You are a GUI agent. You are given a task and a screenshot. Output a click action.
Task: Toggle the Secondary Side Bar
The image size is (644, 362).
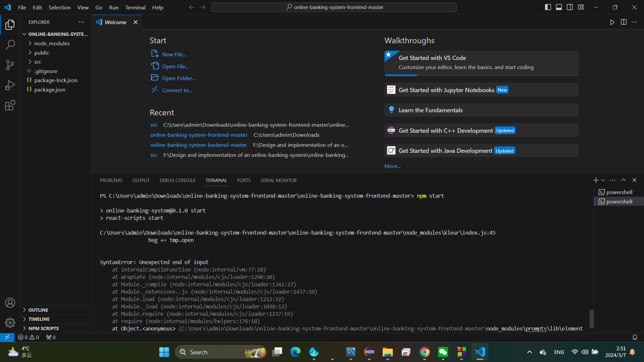click(570, 7)
